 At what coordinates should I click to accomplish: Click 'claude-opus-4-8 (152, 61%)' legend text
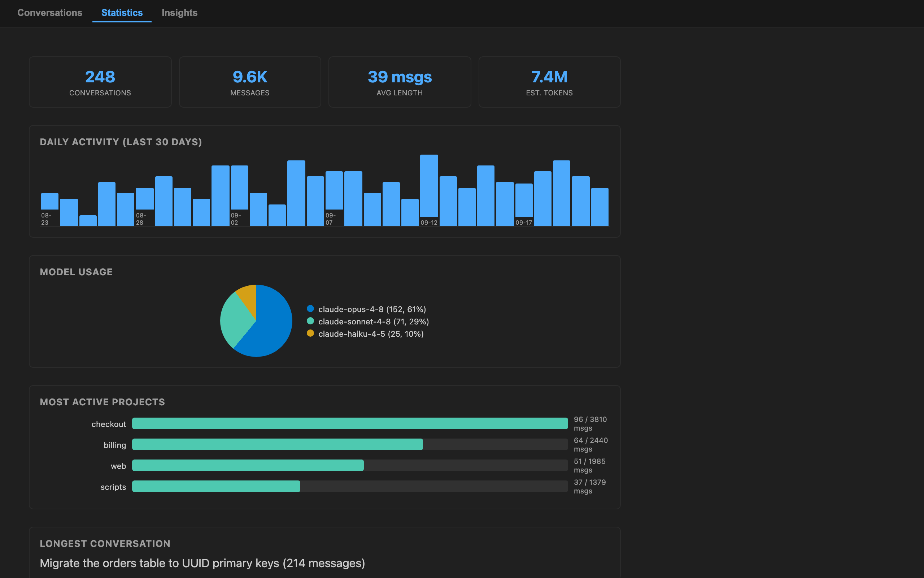point(372,309)
